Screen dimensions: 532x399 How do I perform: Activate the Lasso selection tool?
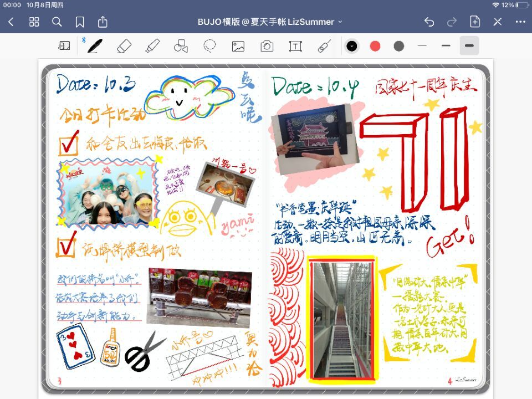[x=209, y=46]
